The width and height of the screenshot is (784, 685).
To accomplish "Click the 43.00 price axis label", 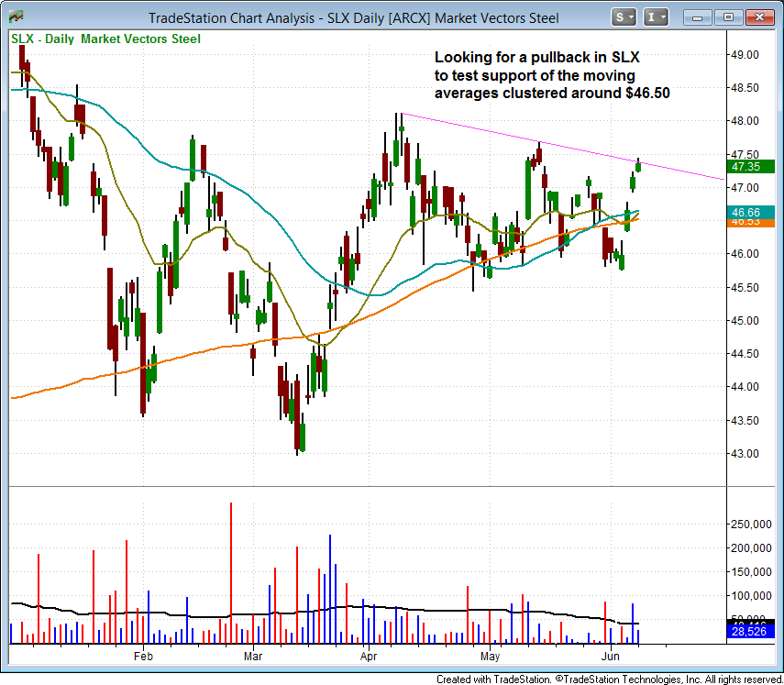I will (745, 454).
